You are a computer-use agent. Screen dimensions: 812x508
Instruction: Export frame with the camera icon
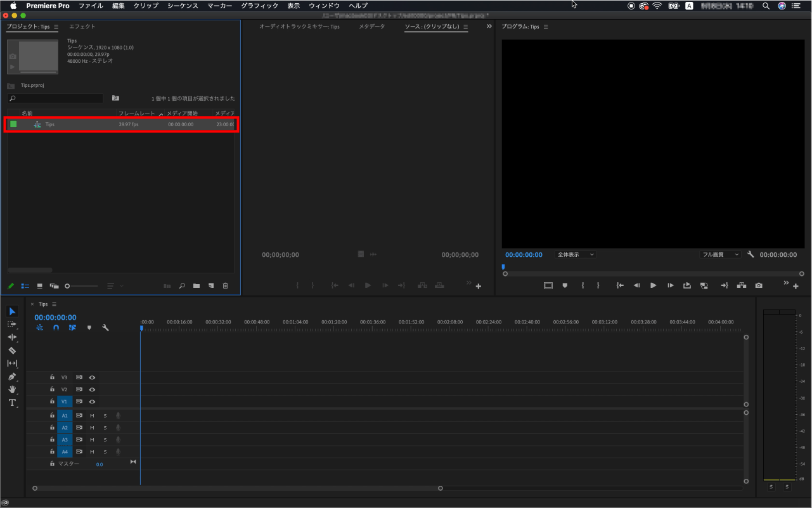759,285
